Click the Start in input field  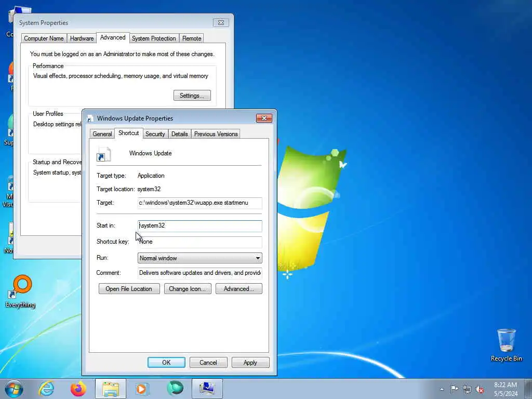(200, 225)
